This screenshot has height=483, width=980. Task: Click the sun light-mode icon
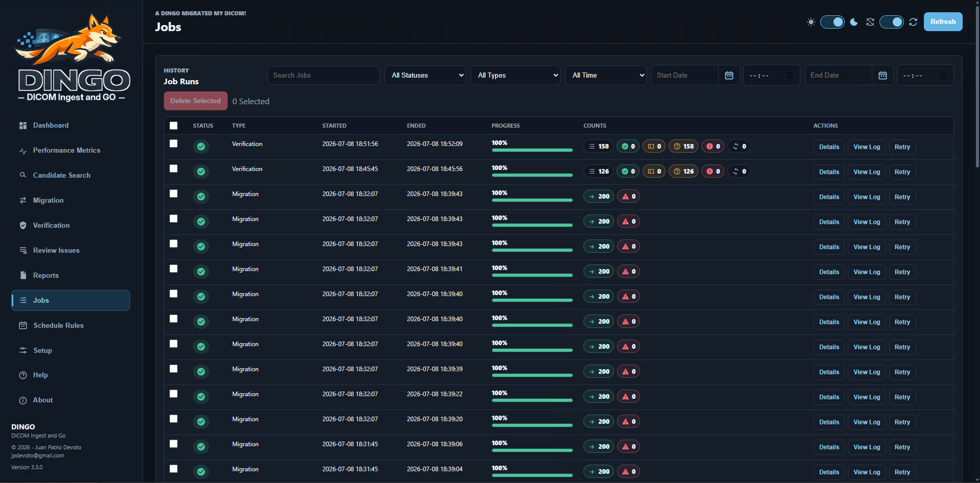click(811, 22)
